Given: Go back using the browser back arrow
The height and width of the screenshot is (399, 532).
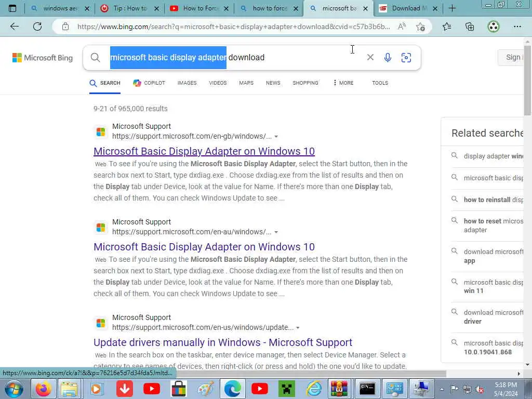Looking at the screenshot, I should click(x=14, y=26).
